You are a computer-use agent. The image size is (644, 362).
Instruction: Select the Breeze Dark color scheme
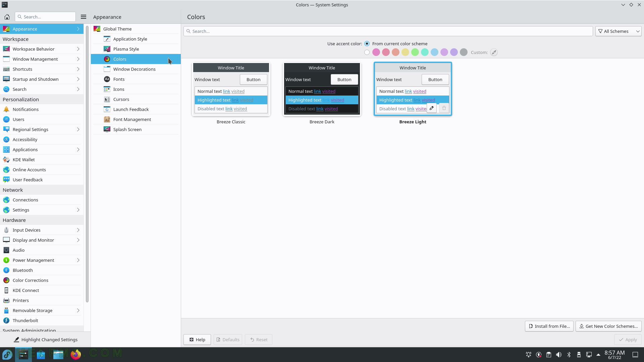[x=322, y=89]
